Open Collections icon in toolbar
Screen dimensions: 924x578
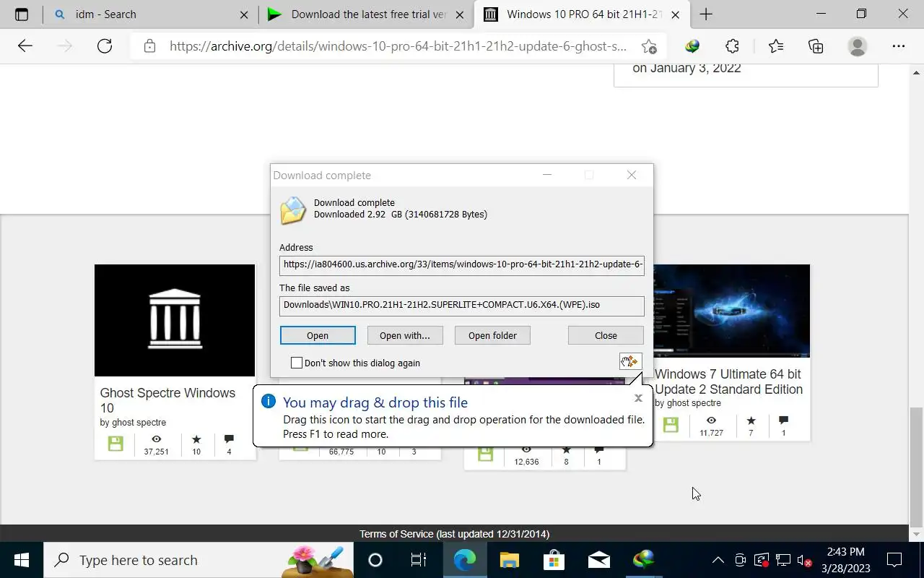(x=816, y=46)
